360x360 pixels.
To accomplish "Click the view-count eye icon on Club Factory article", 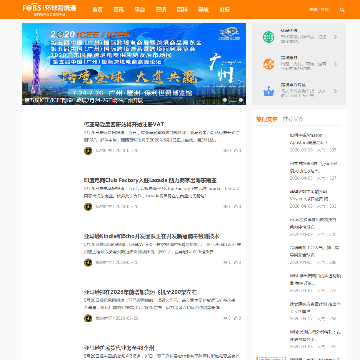I will point(225,207).
